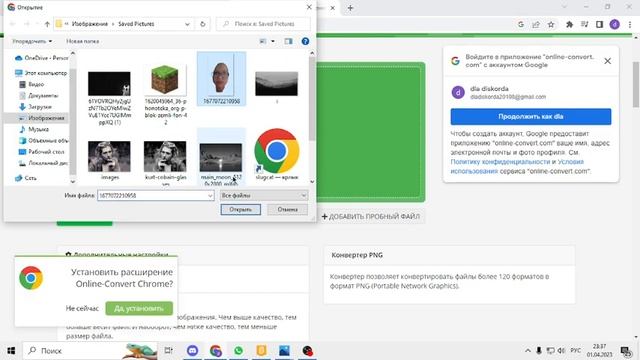
Task: Click the view mode icon in dialog toolbar
Action: tap(263, 41)
